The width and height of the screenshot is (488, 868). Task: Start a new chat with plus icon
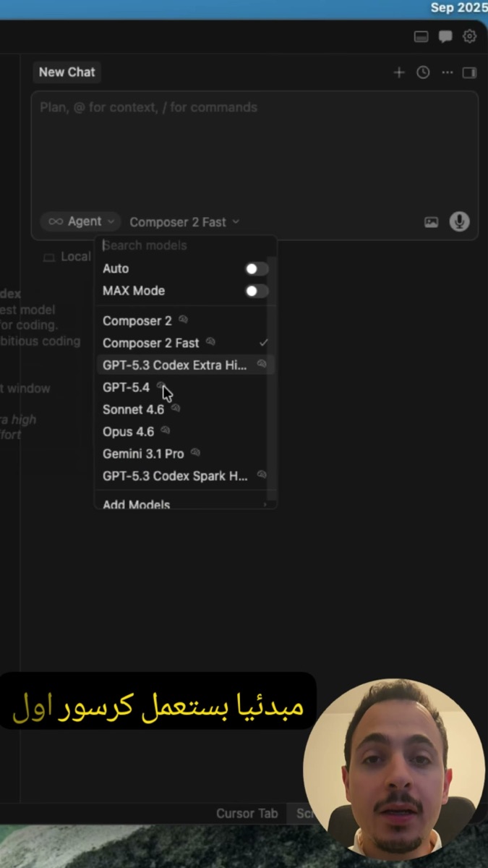399,72
